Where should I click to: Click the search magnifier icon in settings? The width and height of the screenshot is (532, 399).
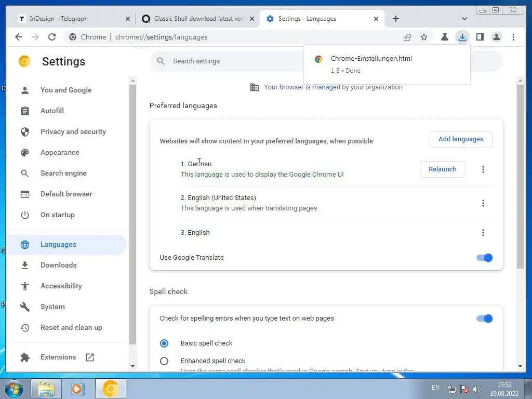pos(161,61)
